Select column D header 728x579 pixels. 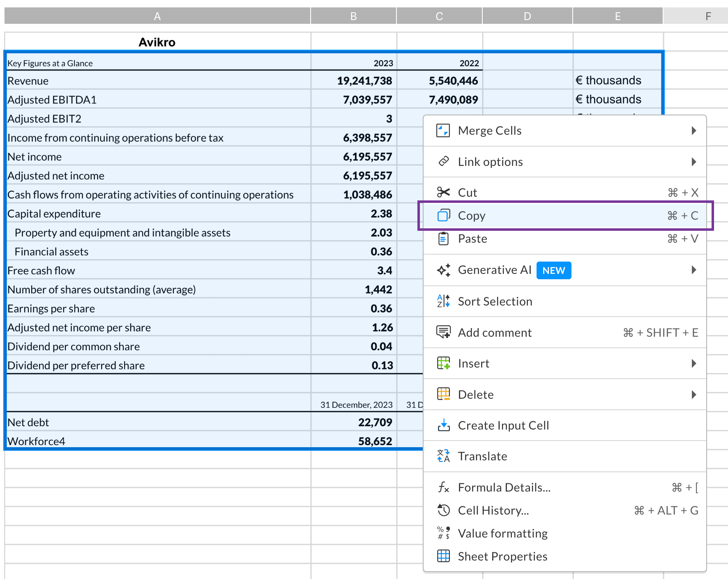coord(528,16)
